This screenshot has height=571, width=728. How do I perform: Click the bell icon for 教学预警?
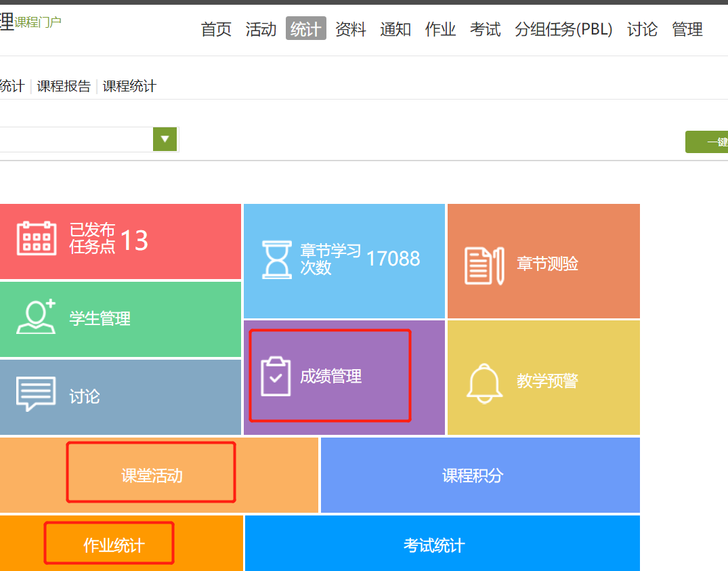pos(484,383)
